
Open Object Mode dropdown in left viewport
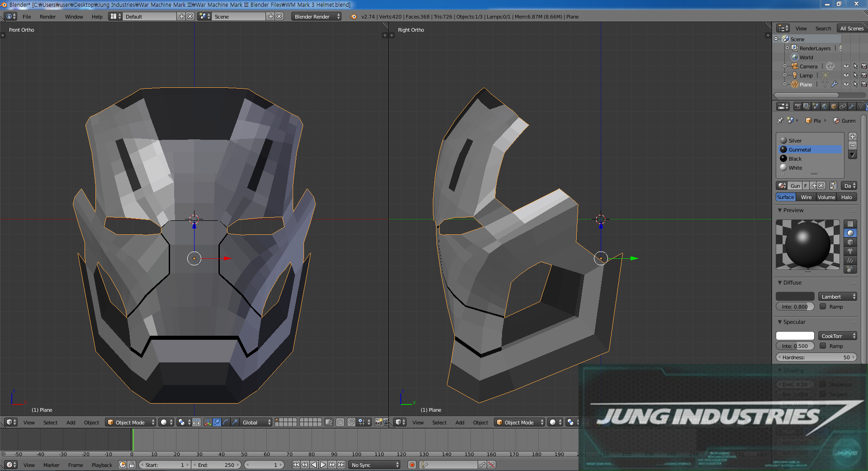tap(130, 422)
